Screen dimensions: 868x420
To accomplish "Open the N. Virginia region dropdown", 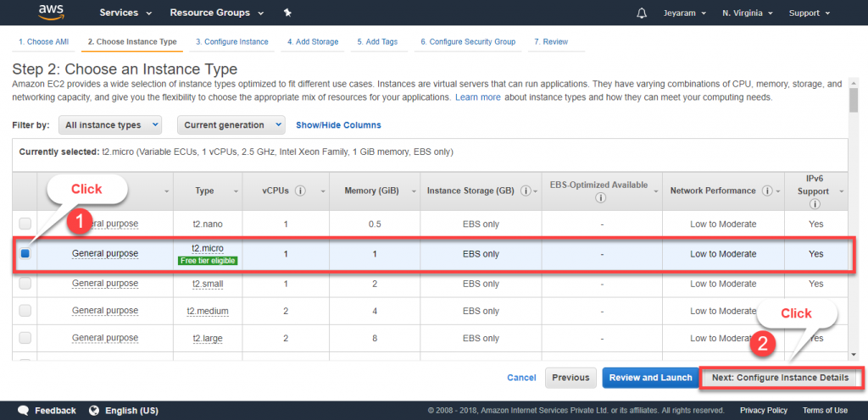I will [748, 13].
